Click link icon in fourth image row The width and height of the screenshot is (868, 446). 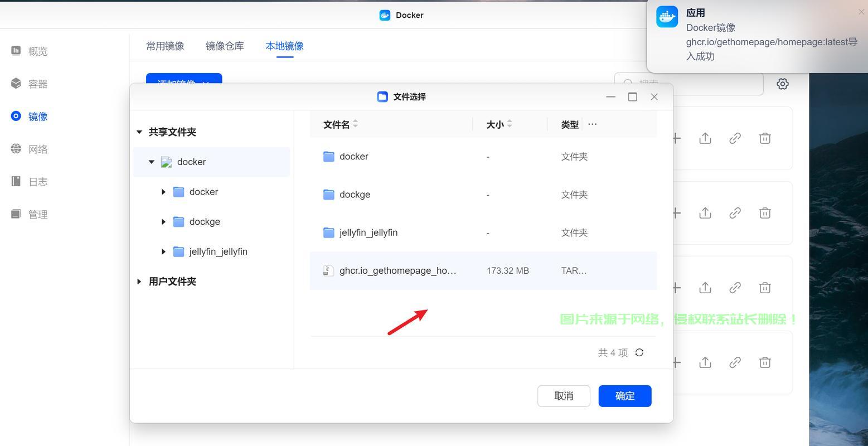(735, 362)
